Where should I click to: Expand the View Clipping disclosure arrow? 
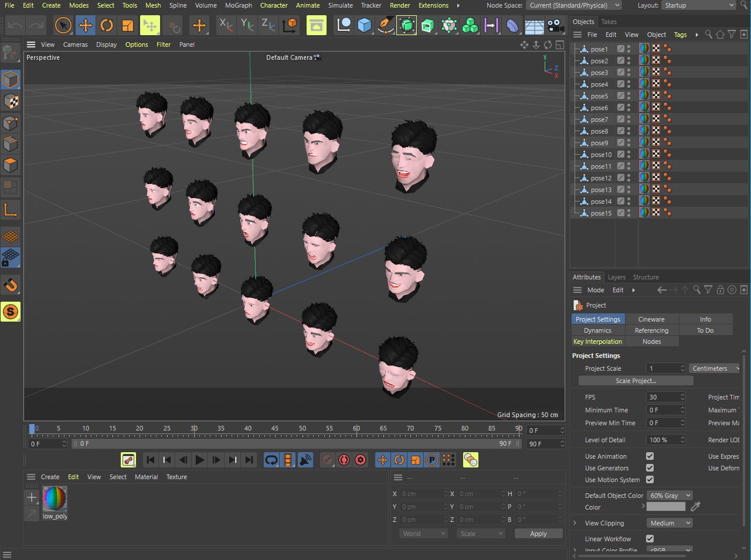pos(575,523)
